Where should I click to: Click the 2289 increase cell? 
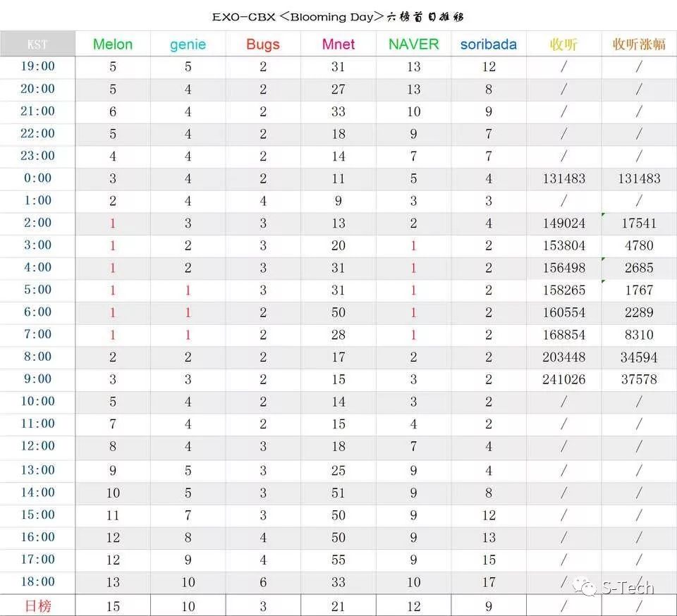[639, 312]
